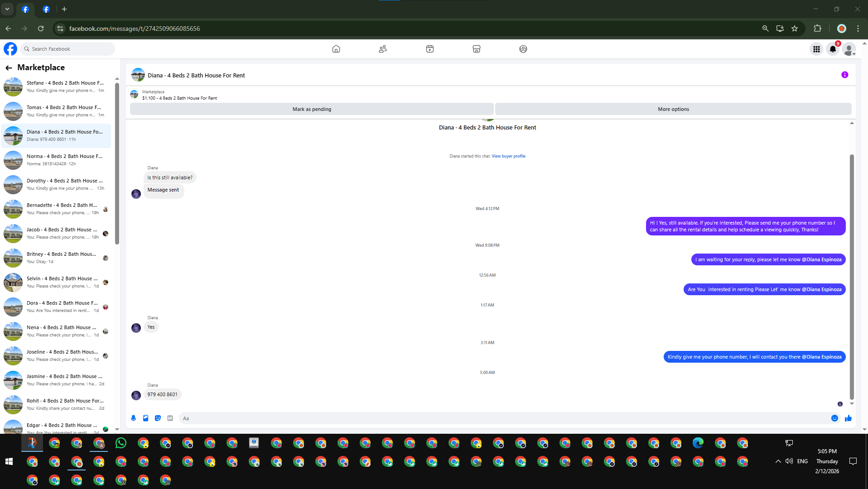Viewport: 868px width, 489px height.
Task: Open the Windows notification center
Action: click(x=853, y=461)
